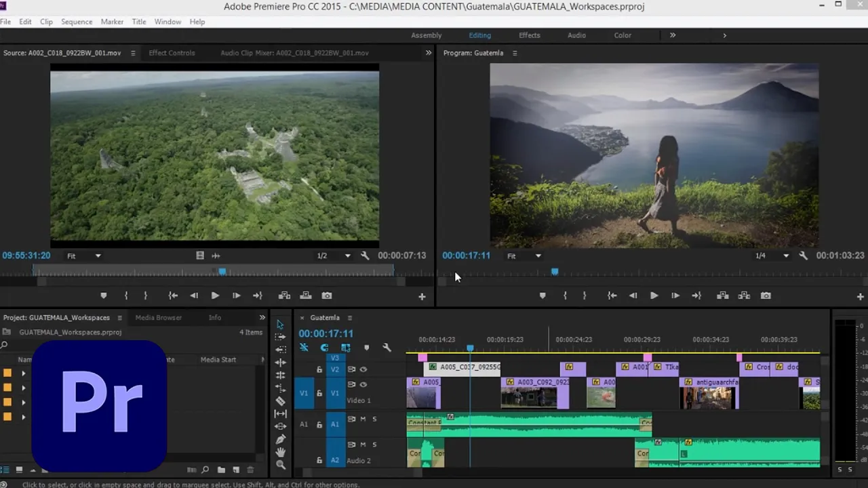Open Program monitor settings wrench
Image resolution: width=868 pixels, height=488 pixels.
click(x=804, y=256)
